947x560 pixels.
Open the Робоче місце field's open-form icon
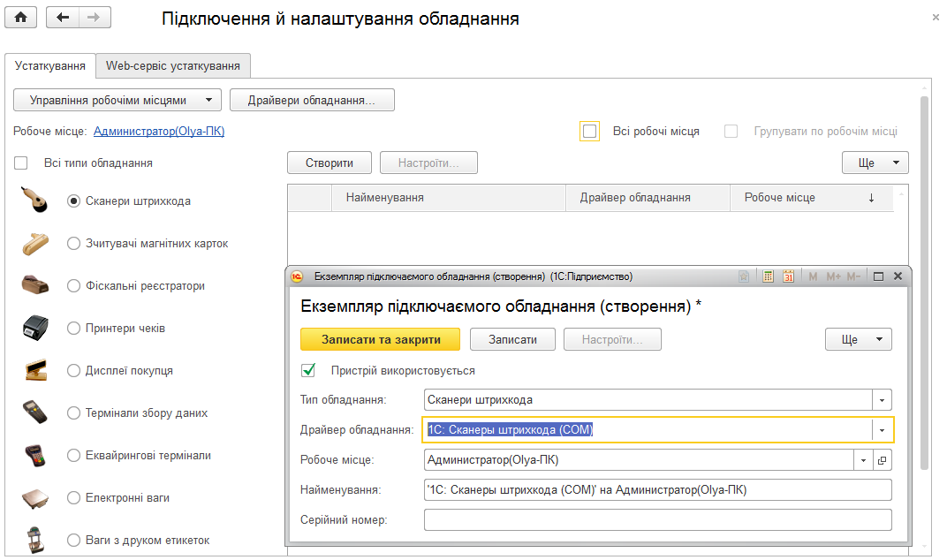(882, 460)
